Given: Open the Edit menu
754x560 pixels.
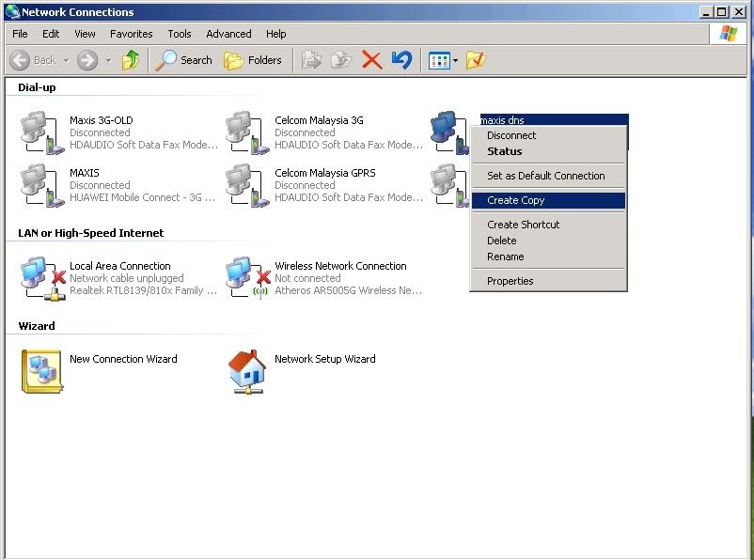Looking at the screenshot, I should tap(51, 34).
